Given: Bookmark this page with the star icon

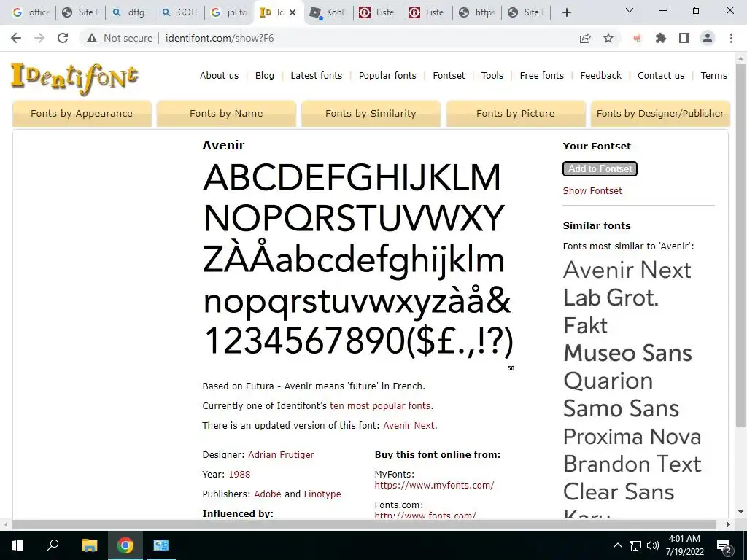Looking at the screenshot, I should 608,38.
